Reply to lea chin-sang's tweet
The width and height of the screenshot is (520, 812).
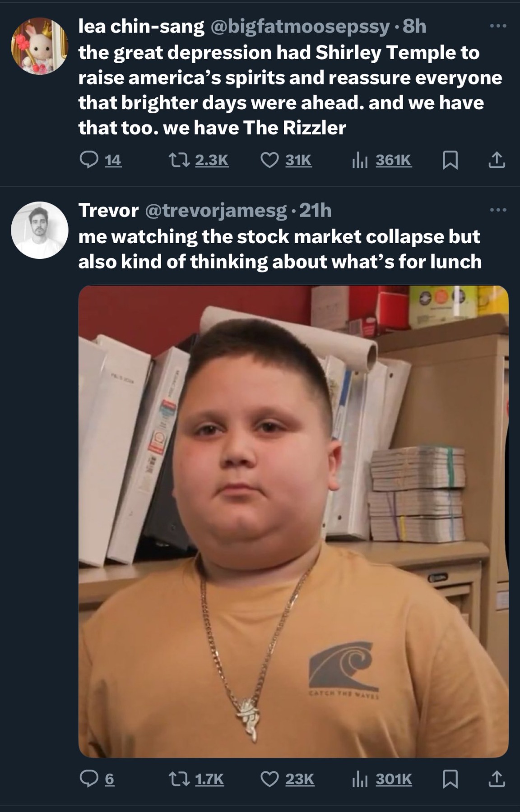click(x=100, y=160)
